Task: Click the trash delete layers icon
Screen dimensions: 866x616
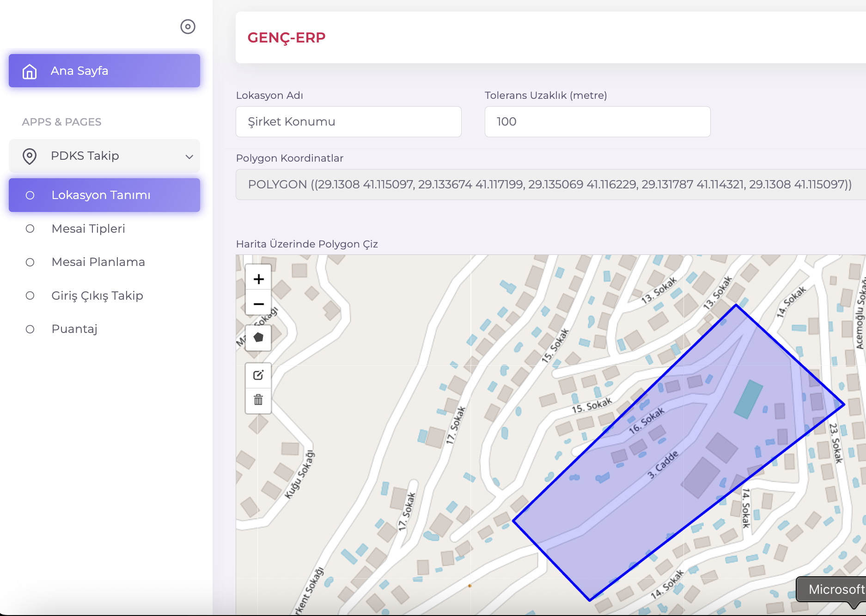Action: [258, 400]
